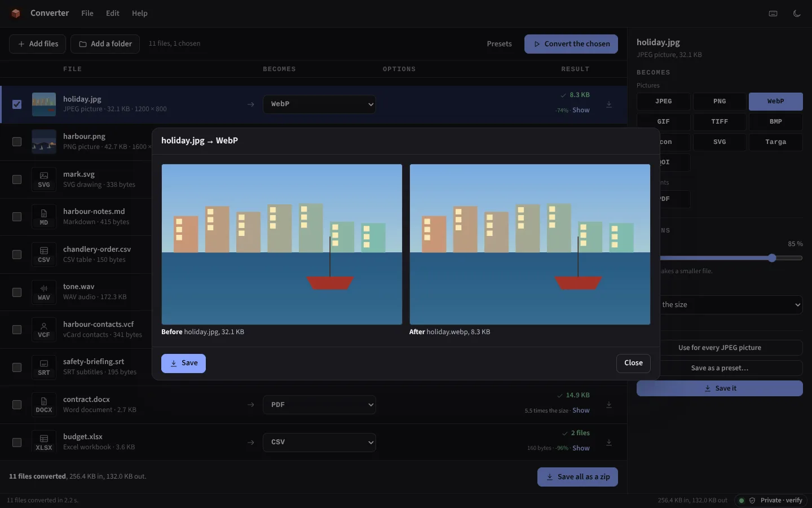This screenshot has height=508, width=812.
Task: Open the size dropdown in side panel
Action: coord(731,305)
